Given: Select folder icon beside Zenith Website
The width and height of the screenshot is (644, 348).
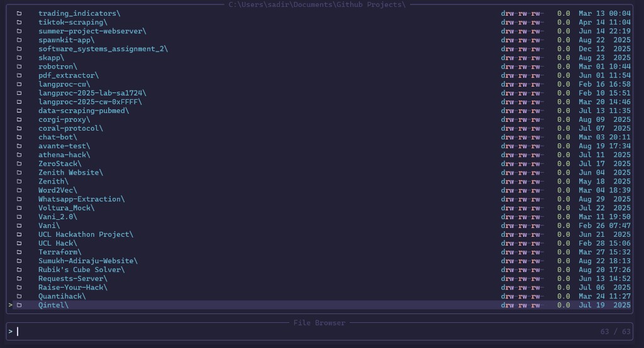Looking at the screenshot, I should 19,173.
